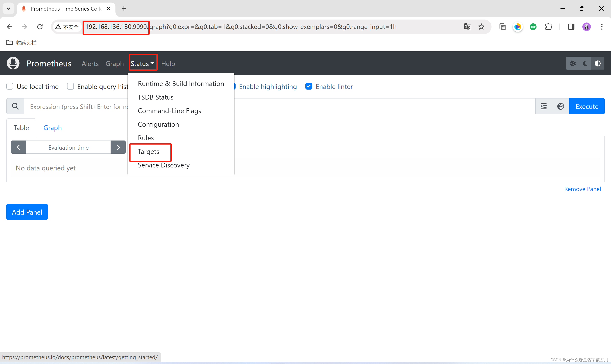Toggle the Enable linter checkbox
Viewport: 611px width, 364px height.
click(309, 86)
